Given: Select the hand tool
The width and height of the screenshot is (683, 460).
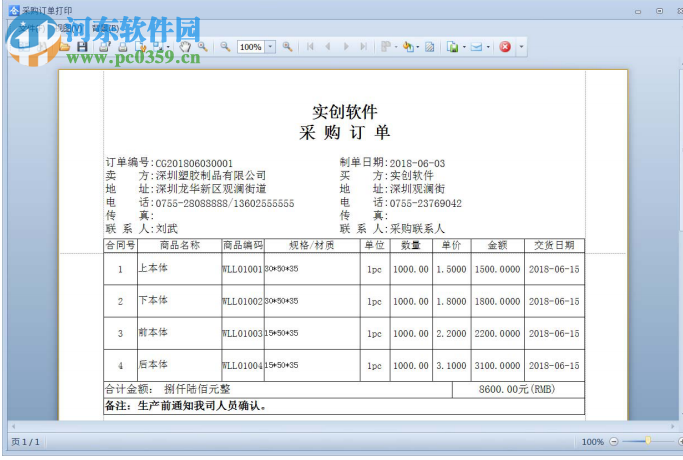Looking at the screenshot, I should (185, 47).
